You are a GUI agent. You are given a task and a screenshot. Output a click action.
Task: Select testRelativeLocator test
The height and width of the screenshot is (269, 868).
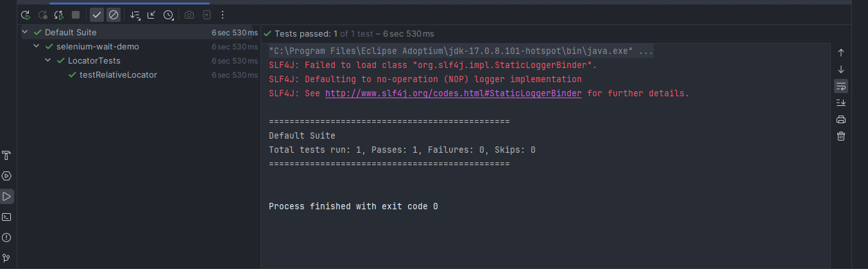(x=118, y=75)
